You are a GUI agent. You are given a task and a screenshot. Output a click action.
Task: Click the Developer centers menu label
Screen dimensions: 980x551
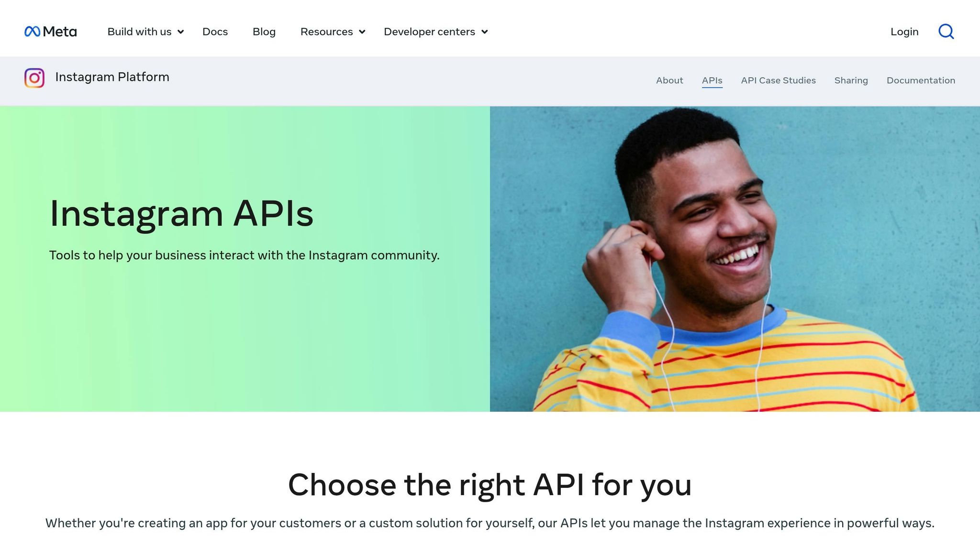(429, 32)
